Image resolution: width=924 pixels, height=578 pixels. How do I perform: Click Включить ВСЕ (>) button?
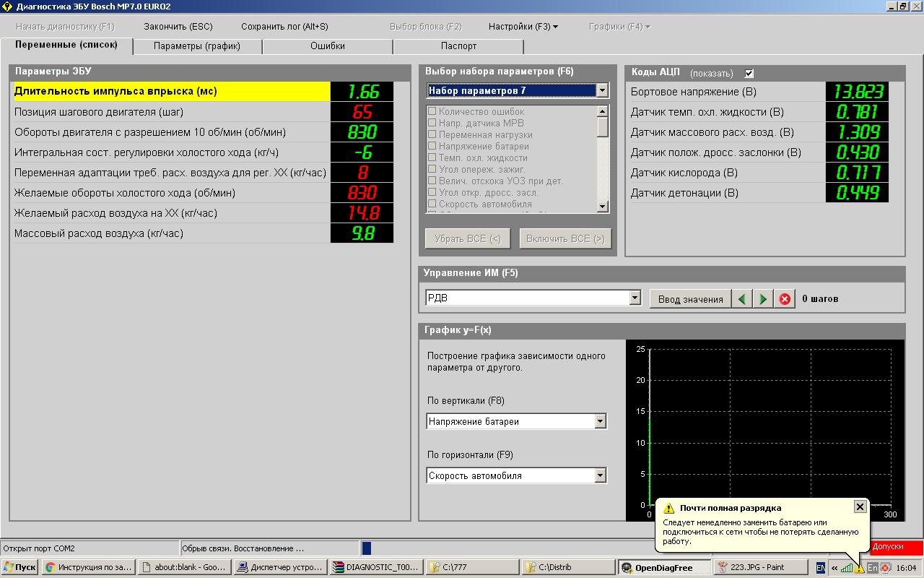point(565,238)
